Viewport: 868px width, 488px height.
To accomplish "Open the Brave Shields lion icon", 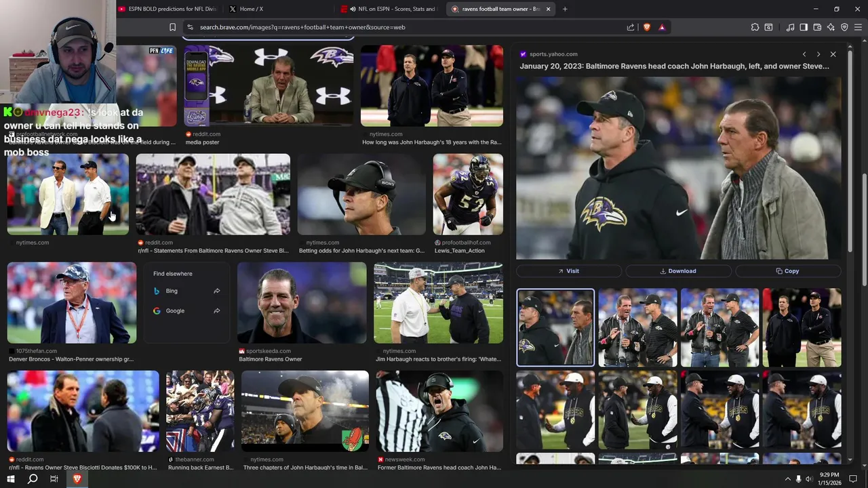I will (647, 27).
